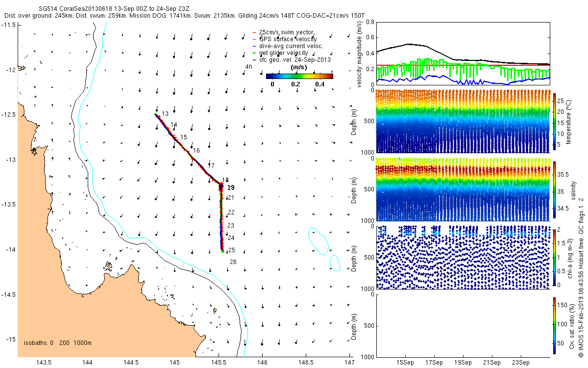This screenshot has height=368, width=588.
Task: Click longitude tick label 147
Action: [x=349, y=363]
